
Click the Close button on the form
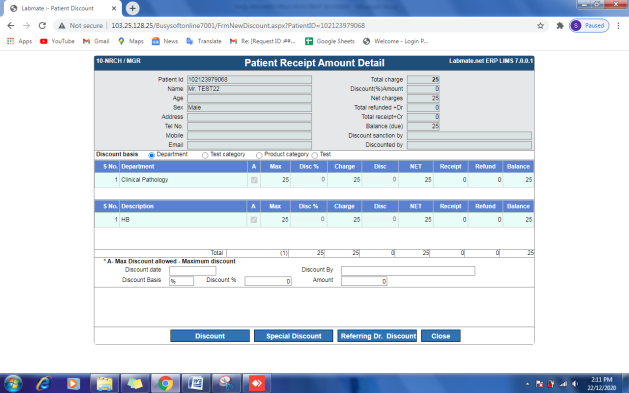[x=440, y=336]
